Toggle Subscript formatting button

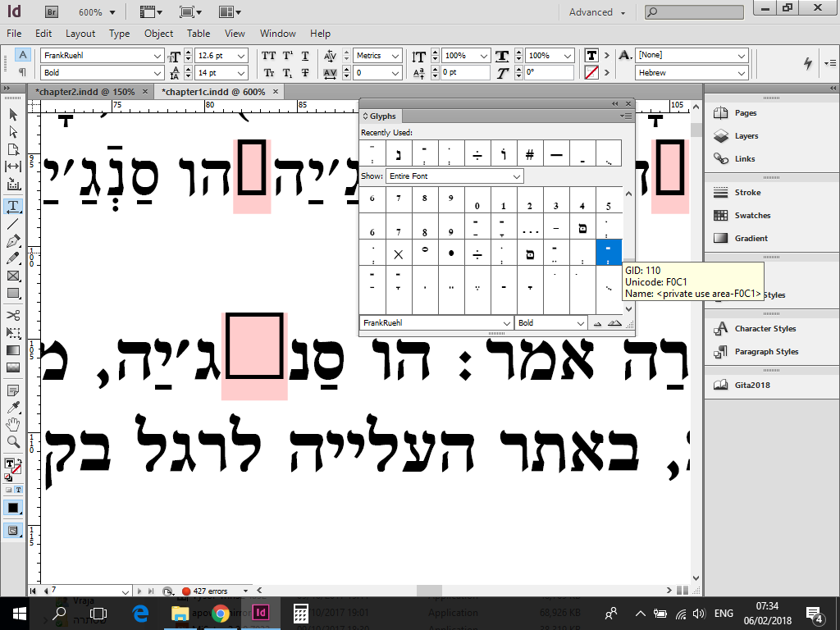pos(288,73)
